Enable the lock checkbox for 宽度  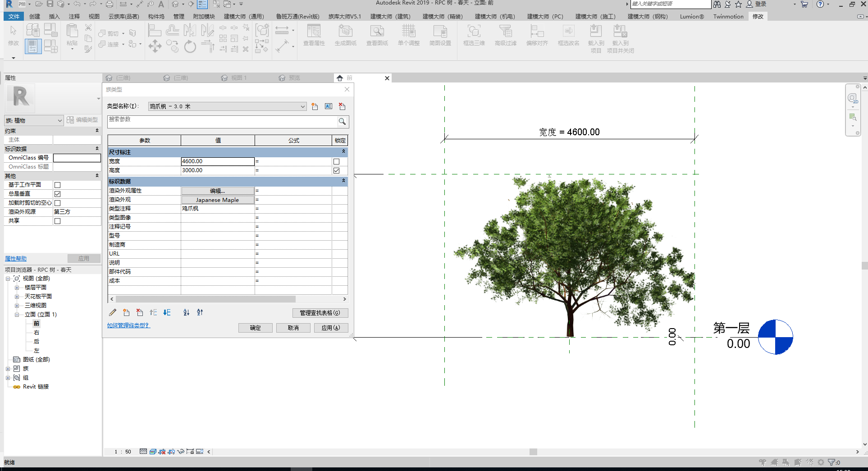point(336,161)
